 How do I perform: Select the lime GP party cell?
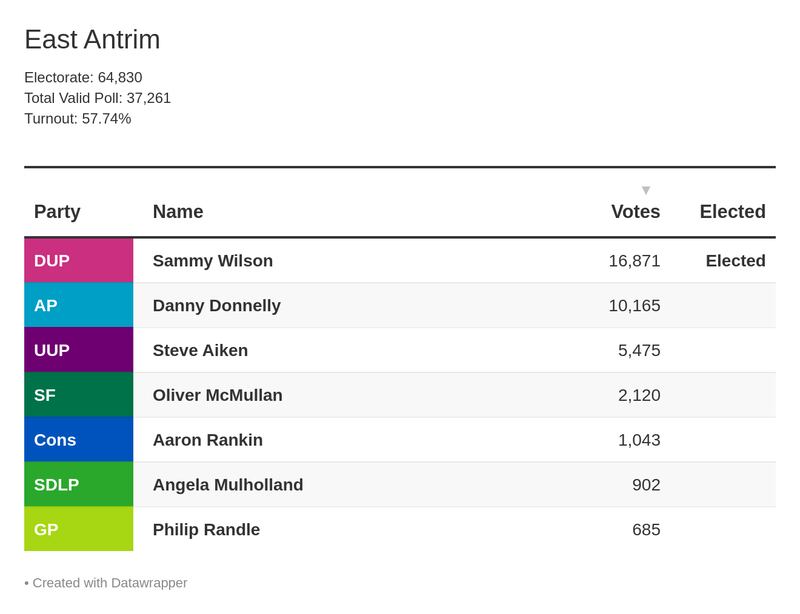click(x=78, y=530)
